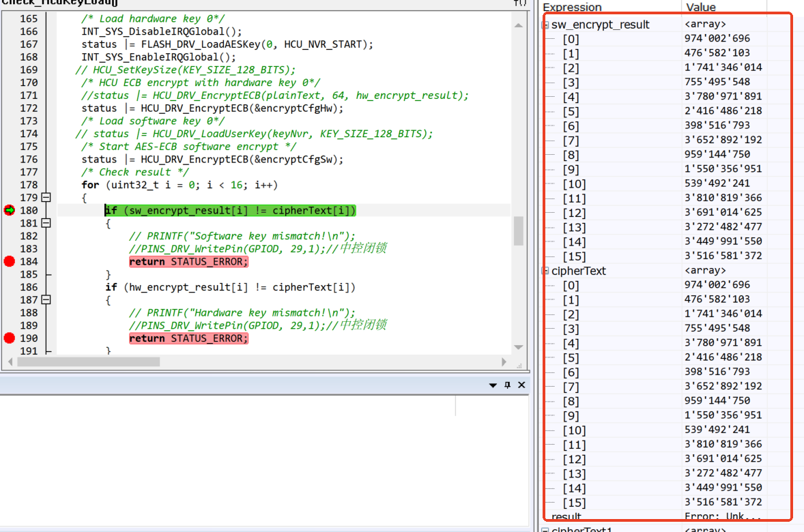Collapse code fold at line 179
This screenshot has height=532, width=804.
click(x=46, y=197)
